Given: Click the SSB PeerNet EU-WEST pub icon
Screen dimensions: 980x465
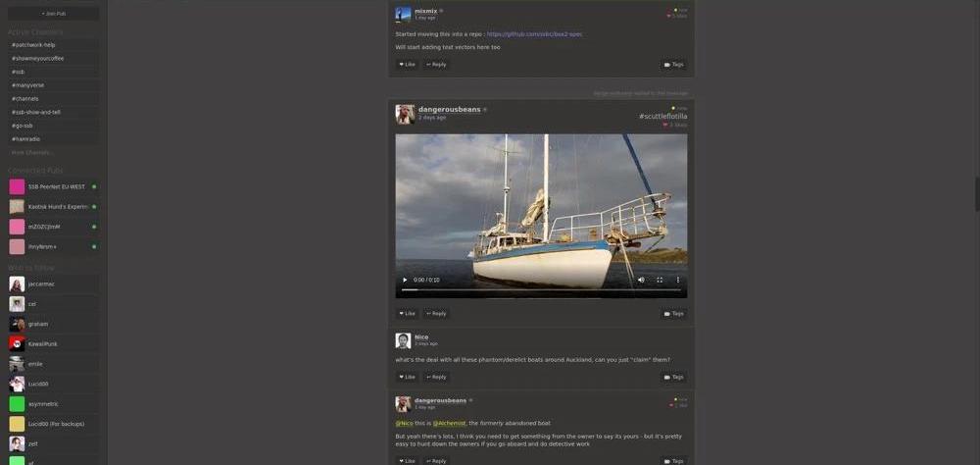Looking at the screenshot, I should (x=17, y=186).
